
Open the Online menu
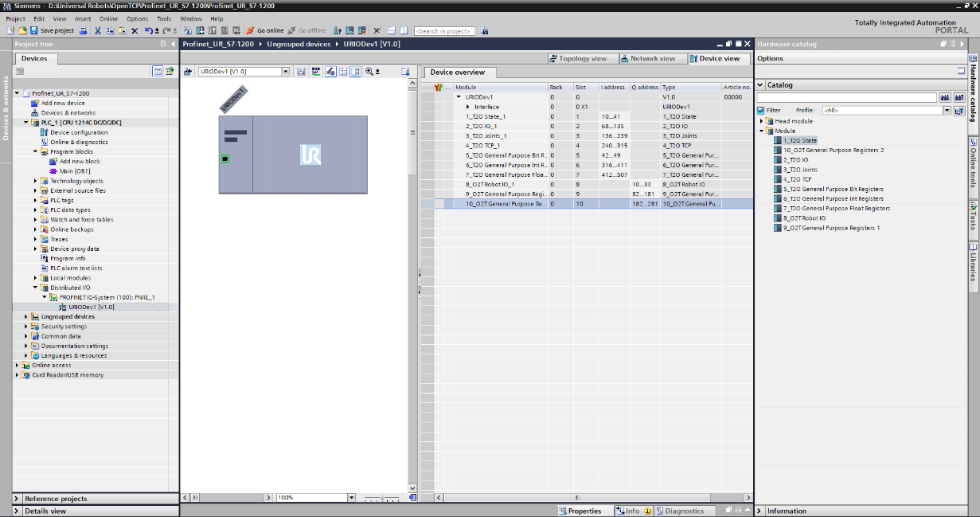(x=108, y=18)
